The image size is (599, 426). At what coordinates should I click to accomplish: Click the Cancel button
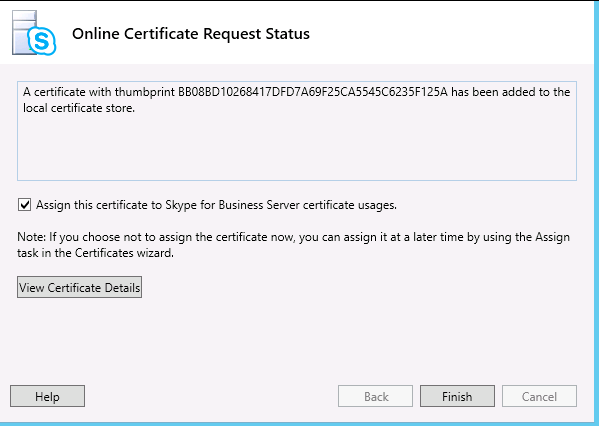pyautogui.click(x=539, y=396)
